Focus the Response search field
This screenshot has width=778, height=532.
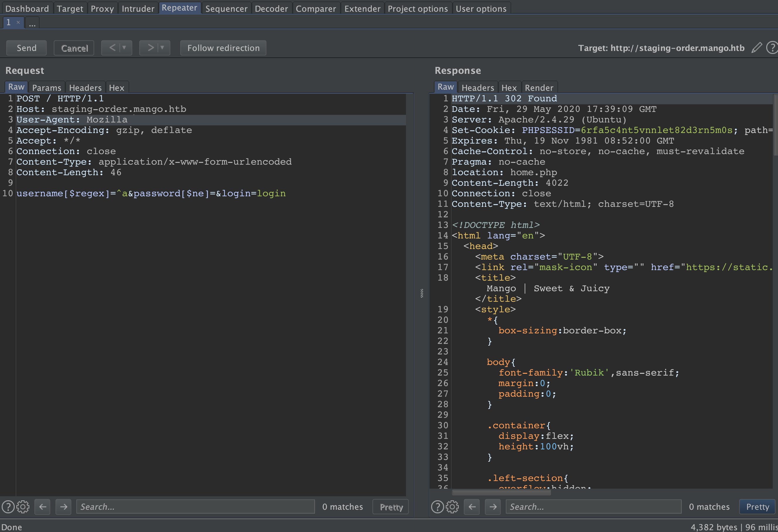593,507
